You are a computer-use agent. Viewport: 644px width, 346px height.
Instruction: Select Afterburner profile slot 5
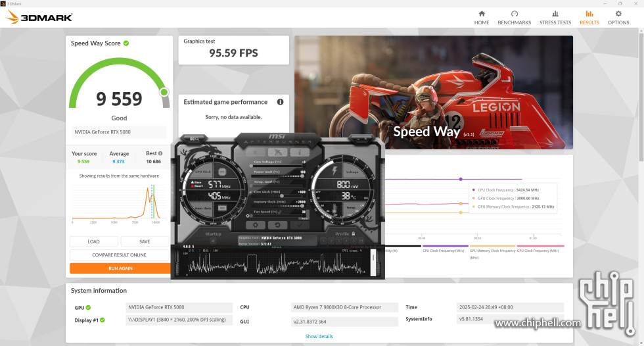point(354,241)
